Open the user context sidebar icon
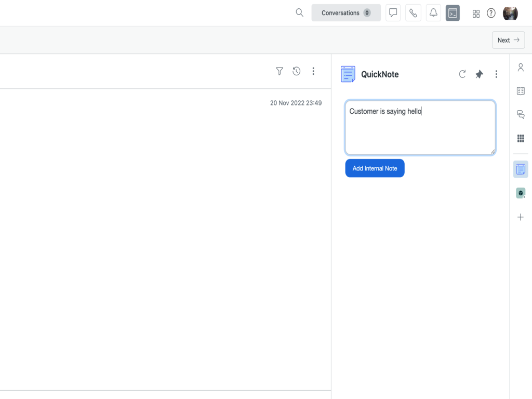 pyautogui.click(x=521, y=68)
